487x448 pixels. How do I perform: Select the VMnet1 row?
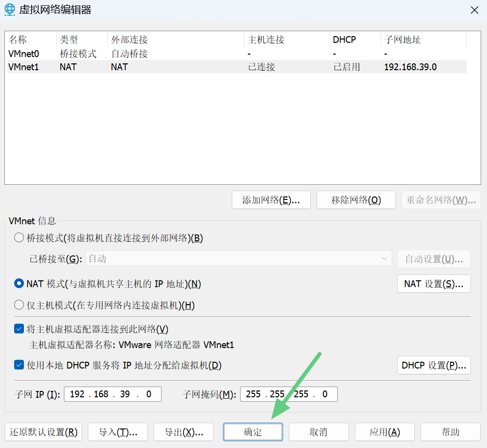237,67
